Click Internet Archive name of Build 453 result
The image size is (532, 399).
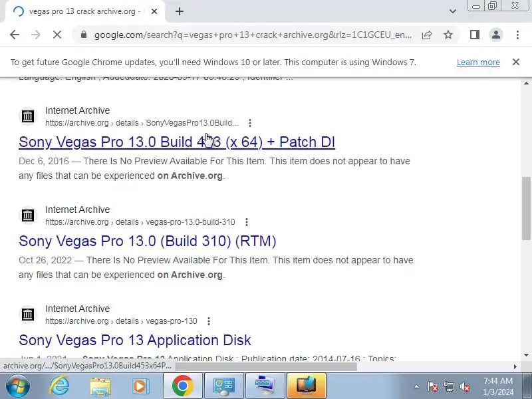[x=77, y=110]
